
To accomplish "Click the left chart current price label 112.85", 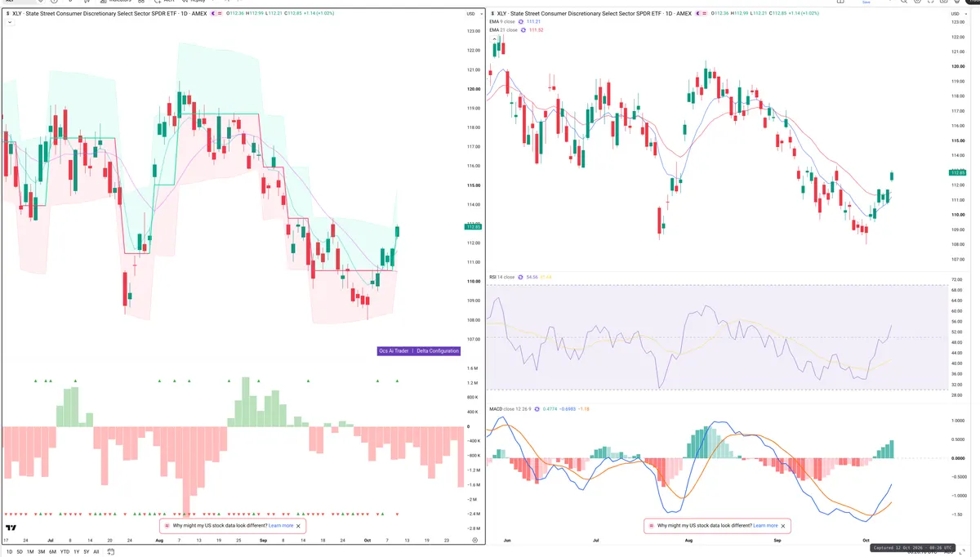I will click(474, 226).
